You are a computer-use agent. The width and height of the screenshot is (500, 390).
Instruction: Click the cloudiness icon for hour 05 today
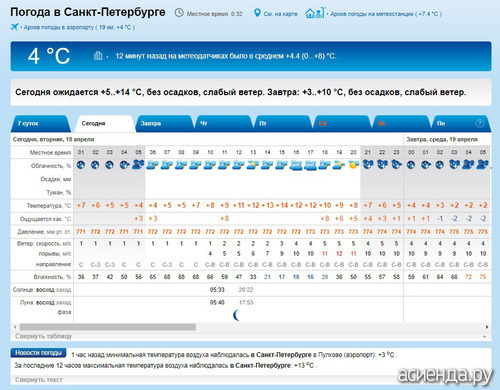point(138,165)
